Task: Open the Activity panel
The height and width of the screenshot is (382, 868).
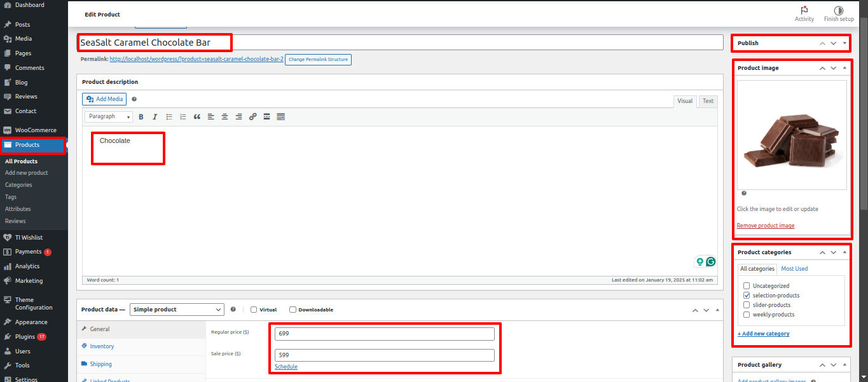Action: pos(804,13)
